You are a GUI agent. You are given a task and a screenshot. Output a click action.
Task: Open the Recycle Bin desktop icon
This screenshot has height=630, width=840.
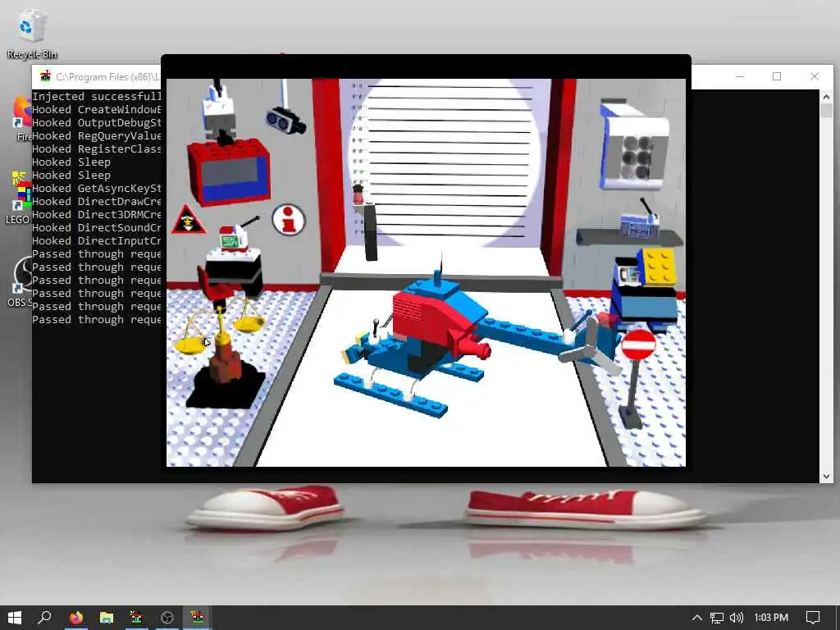pyautogui.click(x=32, y=33)
